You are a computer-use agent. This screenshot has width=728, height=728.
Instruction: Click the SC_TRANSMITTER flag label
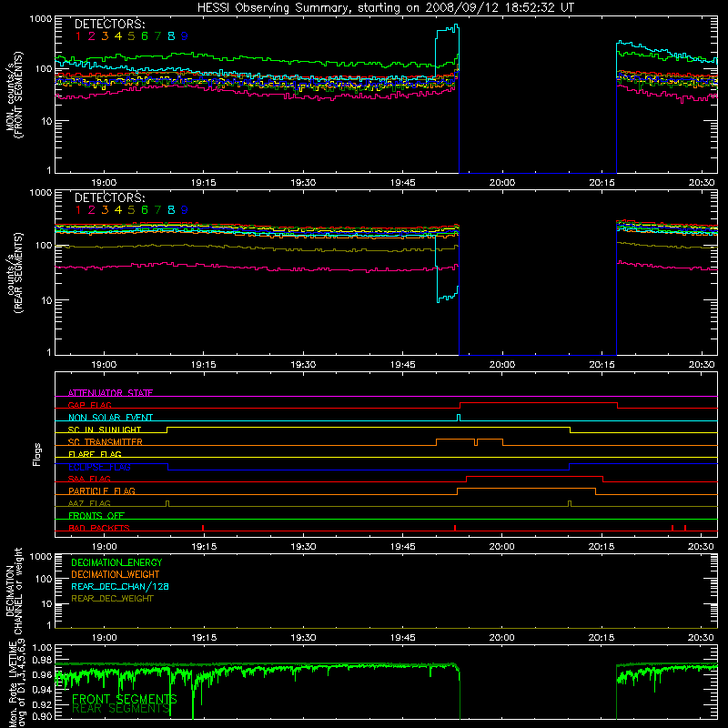(x=106, y=442)
